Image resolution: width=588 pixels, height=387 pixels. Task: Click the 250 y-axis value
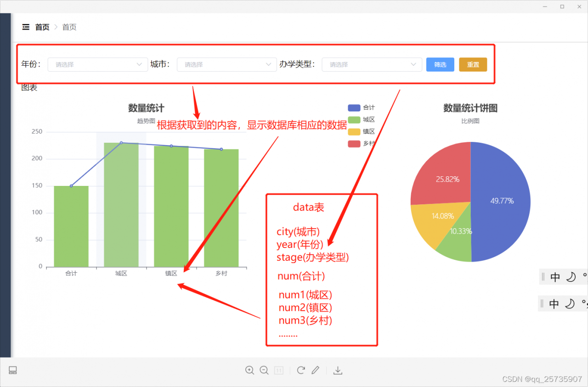37,132
